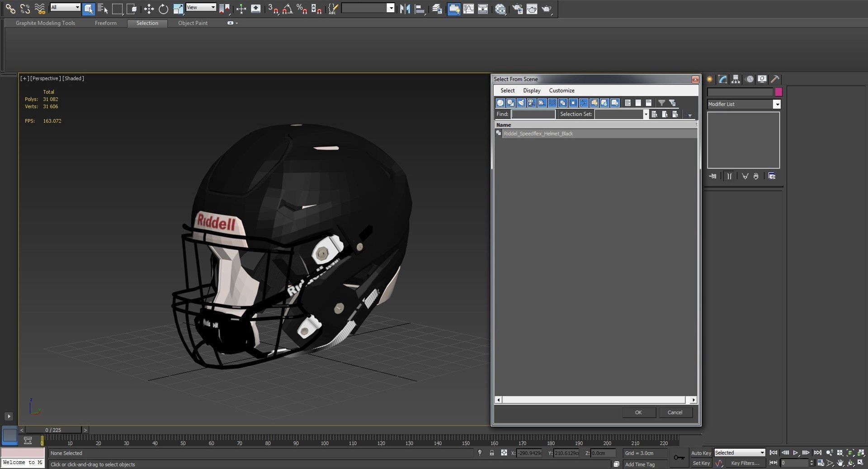The height and width of the screenshot is (469, 868).
Task: Click the magenta object color swatch
Action: [778, 92]
